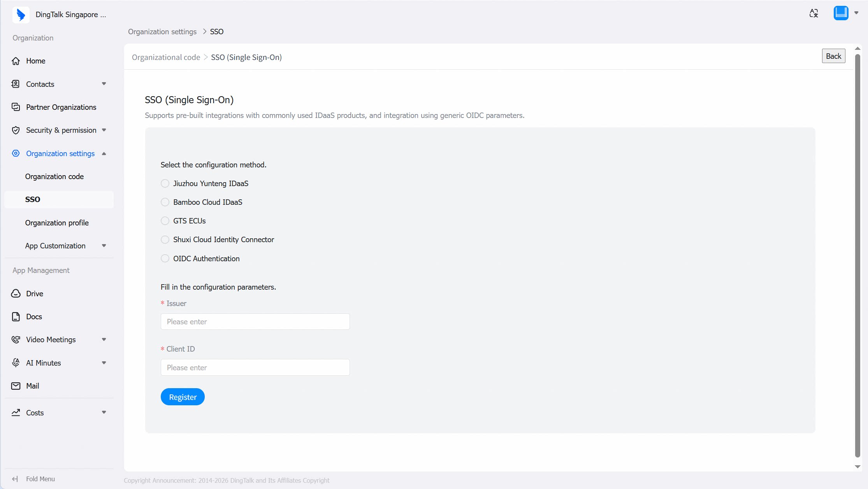The image size is (868, 489).
Task: Click DingTalk Singapore organization name
Action: click(70, 15)
